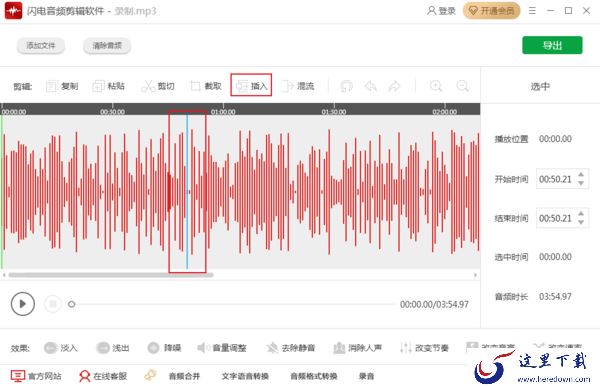600x387 pixels.
Task: Click the blue playhead cursor in waveform
Action: 187,191
